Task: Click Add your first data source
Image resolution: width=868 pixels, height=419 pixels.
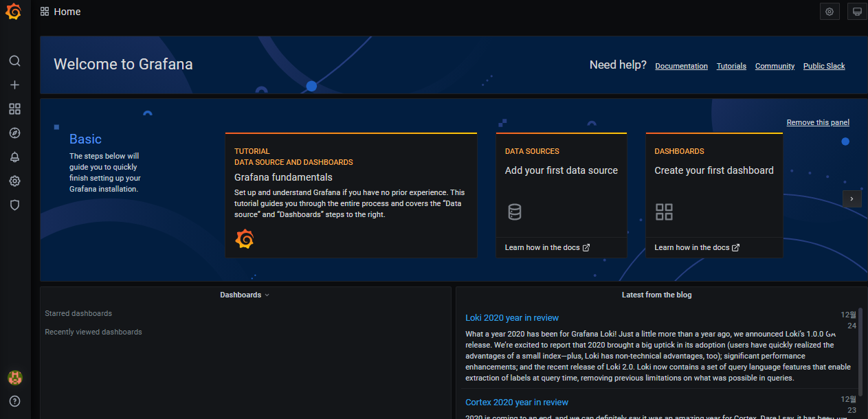Action: (x=561, y=170)
